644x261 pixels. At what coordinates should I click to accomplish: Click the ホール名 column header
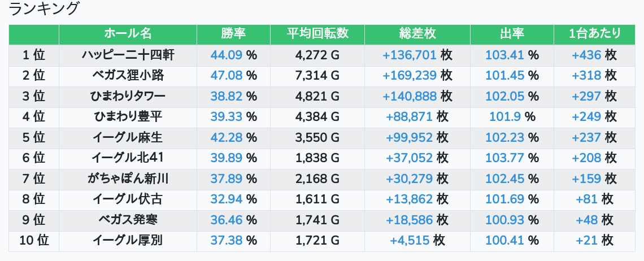(128, 34)
